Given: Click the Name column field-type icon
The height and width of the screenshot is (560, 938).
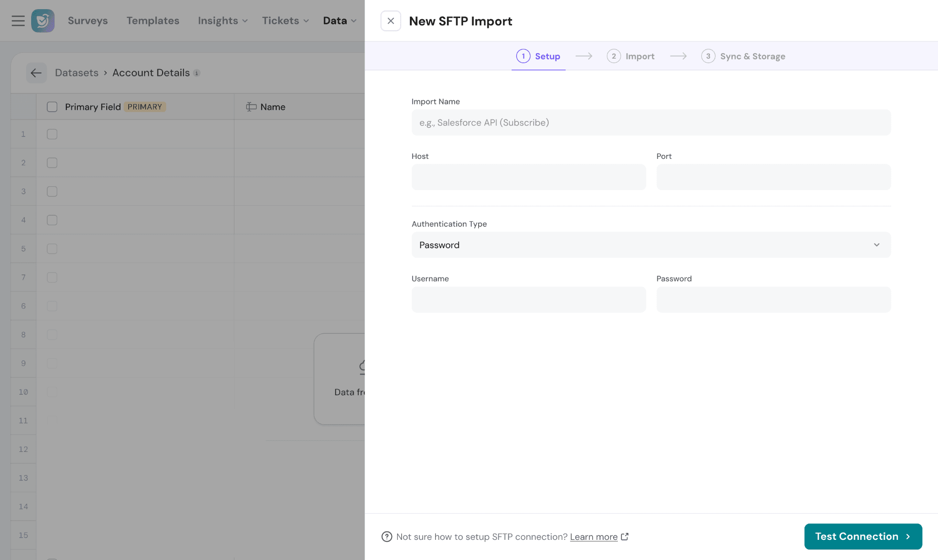Looking at the screenshot, I should click(x=251, y=107).
